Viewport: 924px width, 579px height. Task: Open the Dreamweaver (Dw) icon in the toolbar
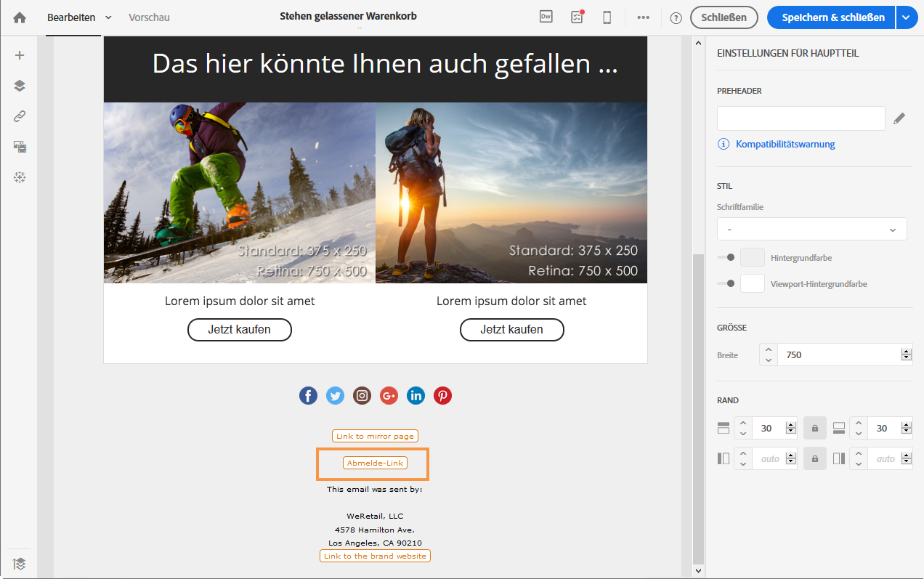(546, 17)
